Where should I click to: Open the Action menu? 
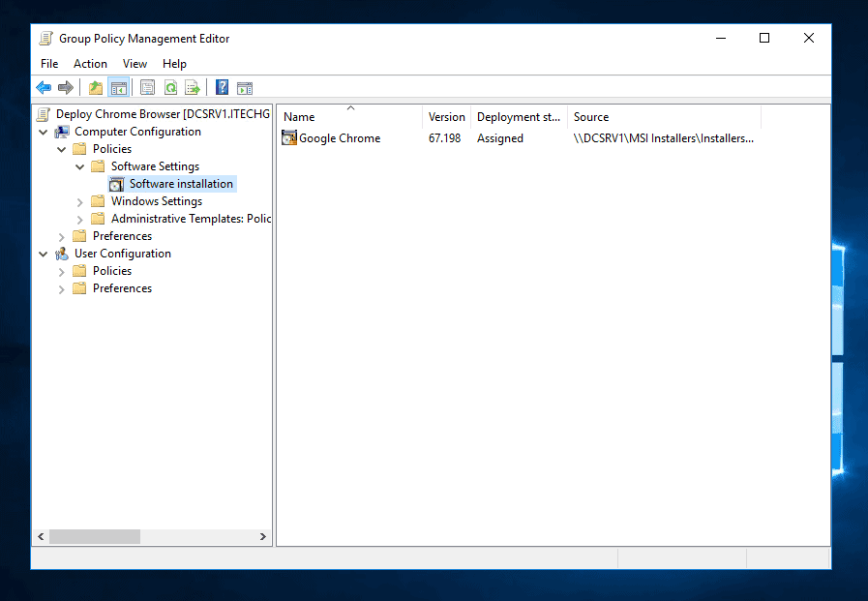90,63
